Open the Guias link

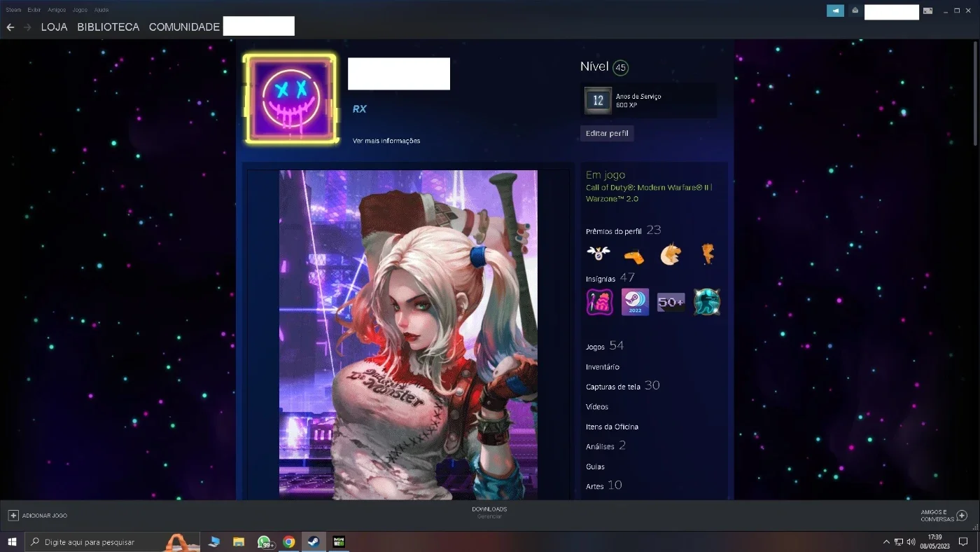coord(595,467)
